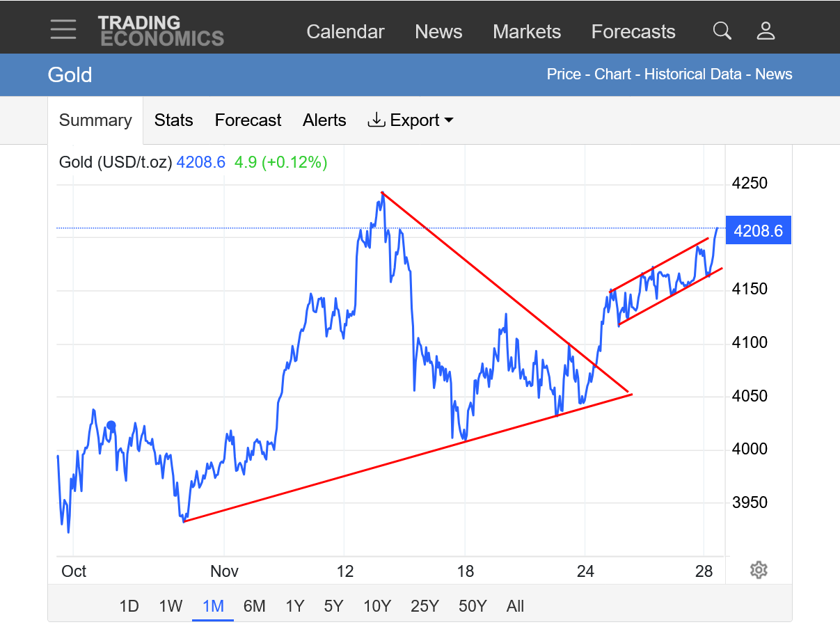Set chart range to 6M

254,606
